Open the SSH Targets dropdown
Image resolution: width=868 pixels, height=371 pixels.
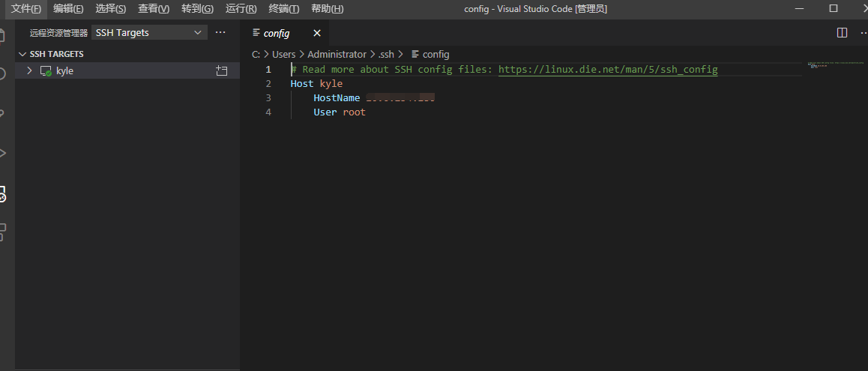[149, 33]
